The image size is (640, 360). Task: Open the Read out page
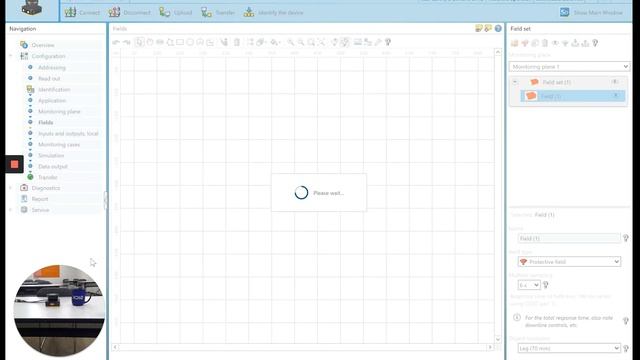pos(49,78)
